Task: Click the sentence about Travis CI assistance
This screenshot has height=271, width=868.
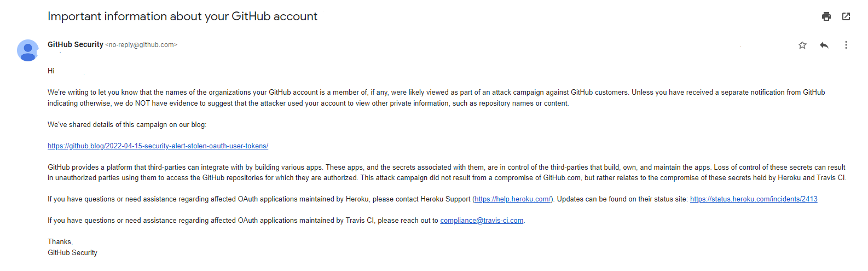Action: 241,221
